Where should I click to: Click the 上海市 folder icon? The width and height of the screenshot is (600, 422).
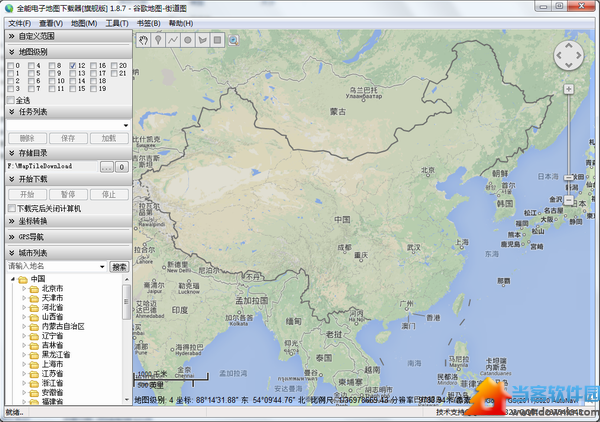[x=34, y=364]
